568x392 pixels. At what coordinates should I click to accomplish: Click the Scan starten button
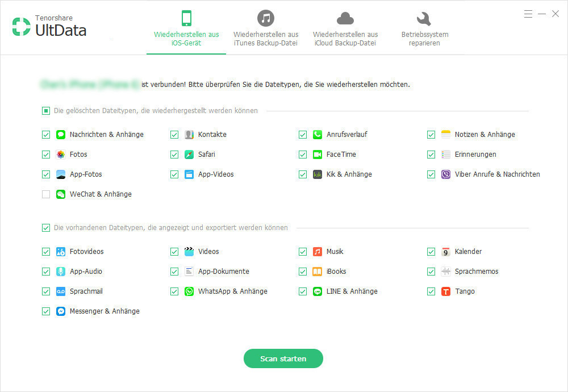click(283, 358)
